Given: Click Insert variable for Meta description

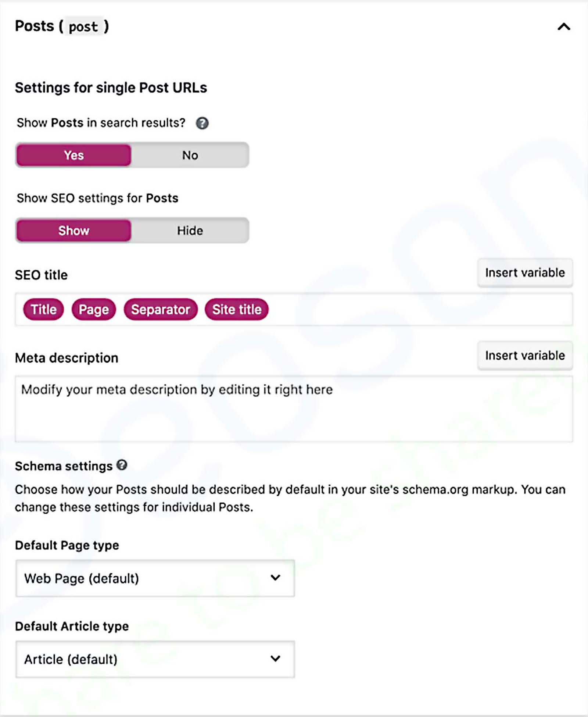Looking at the screenshot, I should tap(525, 356).
